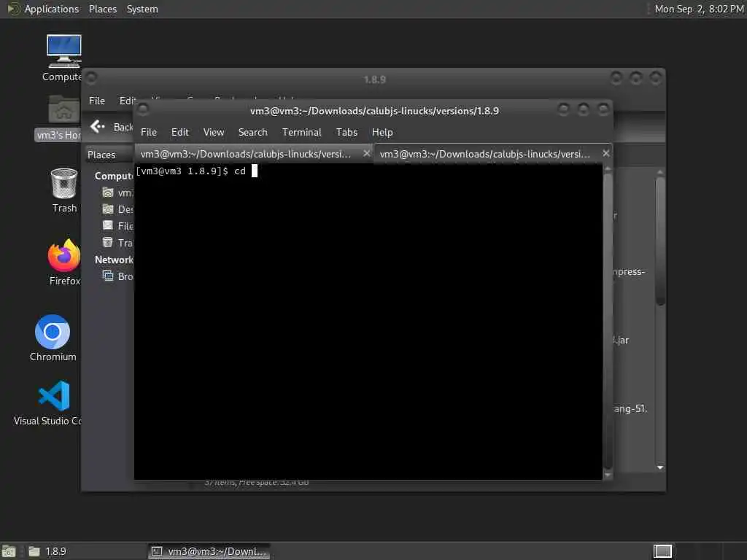This screenshot has height=560, width=747.
Task: Activate the terminal taskbar window button
Action: (x=209, y=551)
